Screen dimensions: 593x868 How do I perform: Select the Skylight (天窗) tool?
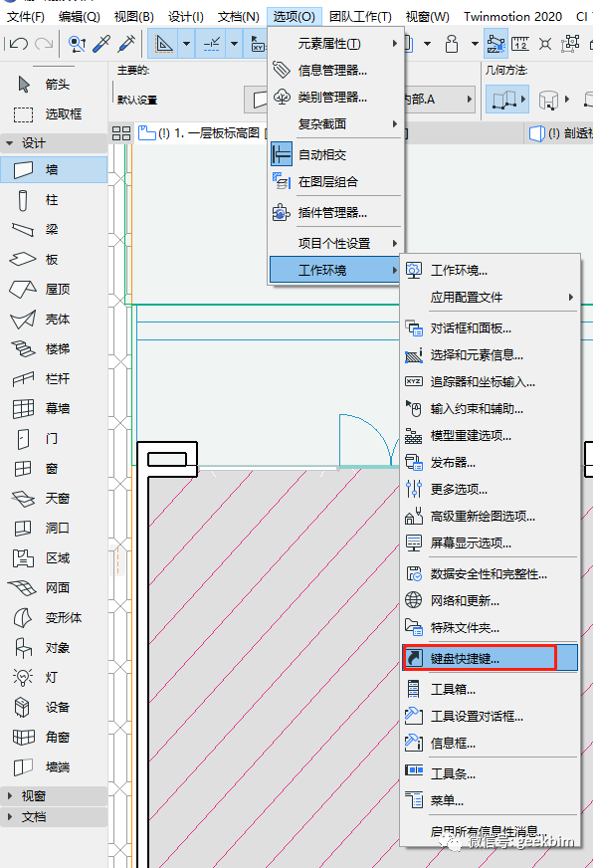pyautogui.click(x=54, y=499)
